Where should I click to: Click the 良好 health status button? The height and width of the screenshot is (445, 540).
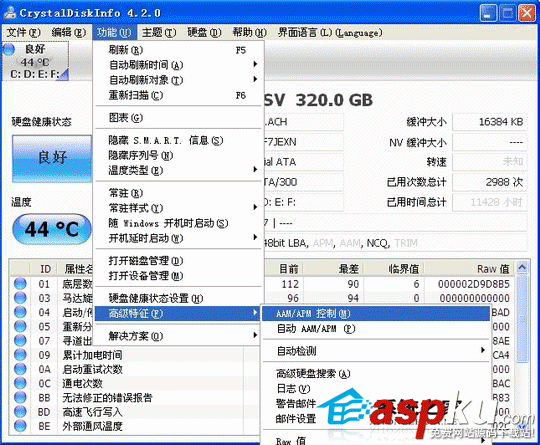tap(52, 158)
